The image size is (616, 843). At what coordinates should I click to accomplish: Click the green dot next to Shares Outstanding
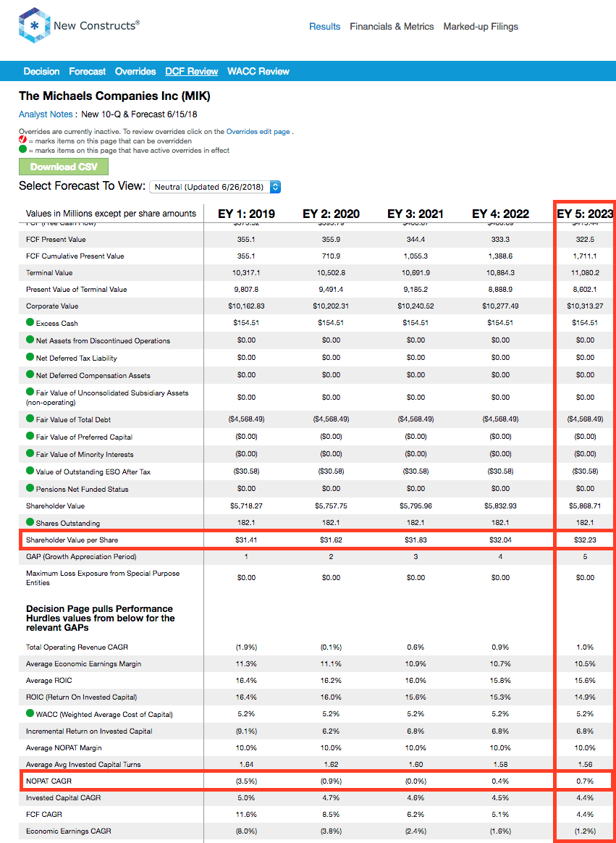click(30, 523)
